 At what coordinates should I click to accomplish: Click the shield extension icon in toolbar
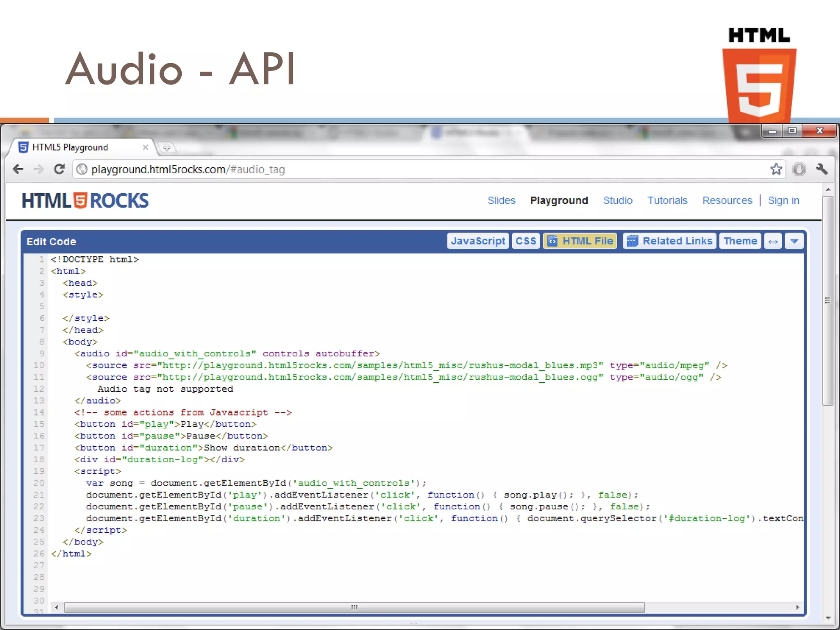click(x=799, y=169)
